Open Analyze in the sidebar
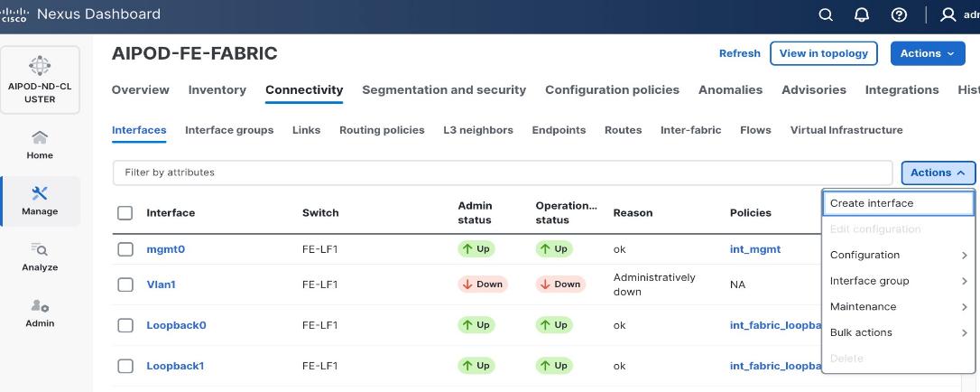The image size is (980, 392). coord(40,257)
